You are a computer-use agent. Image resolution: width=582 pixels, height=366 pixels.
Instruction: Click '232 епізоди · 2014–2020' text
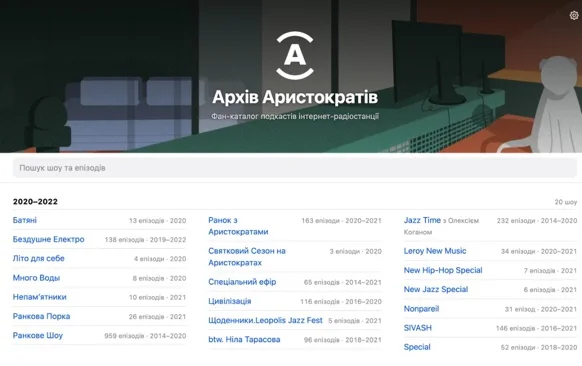click(537, 220)
